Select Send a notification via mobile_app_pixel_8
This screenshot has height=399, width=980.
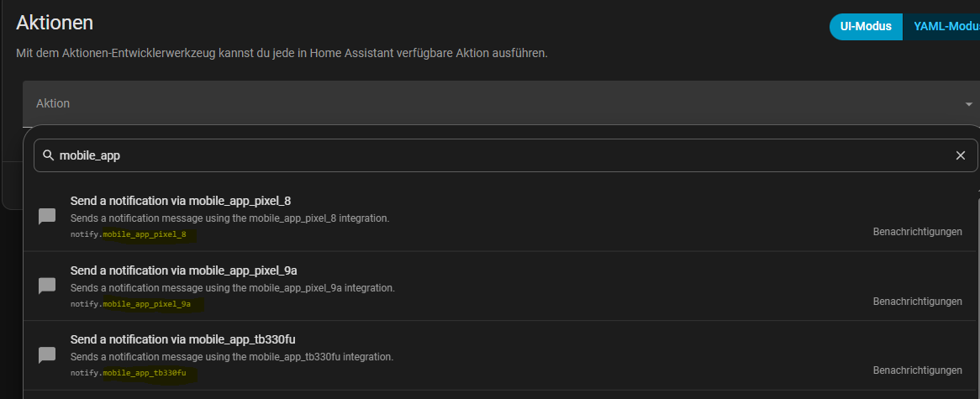click(x=501, y=217)
